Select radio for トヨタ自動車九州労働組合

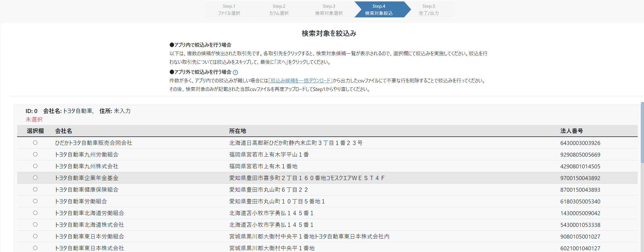tap(35, 154)
